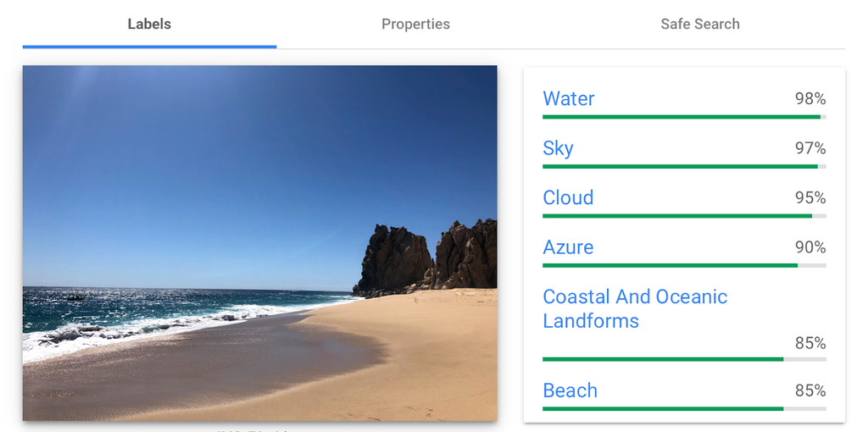Select the Beach label link
The image size is (868, 432).
[x=570, y=390]
